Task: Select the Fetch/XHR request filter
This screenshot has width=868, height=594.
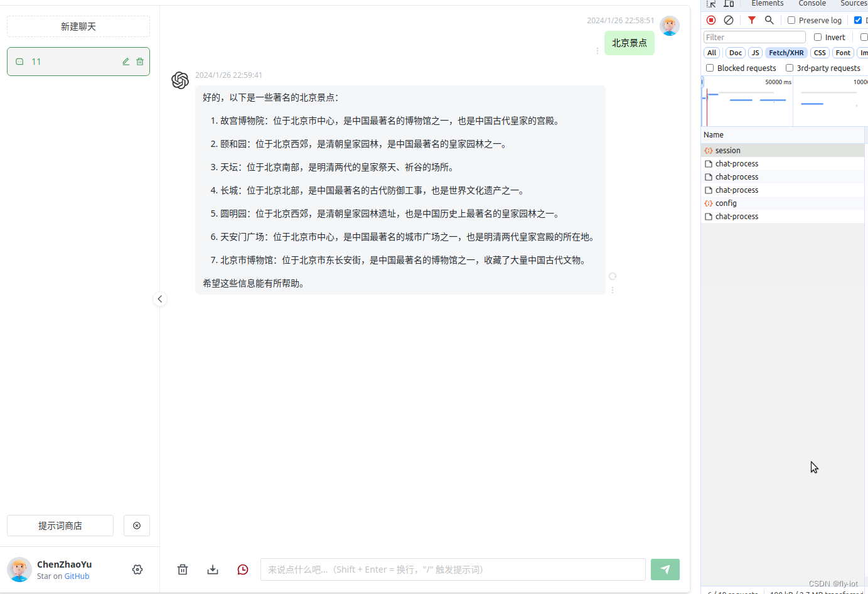Action: (x=786, y=53)
